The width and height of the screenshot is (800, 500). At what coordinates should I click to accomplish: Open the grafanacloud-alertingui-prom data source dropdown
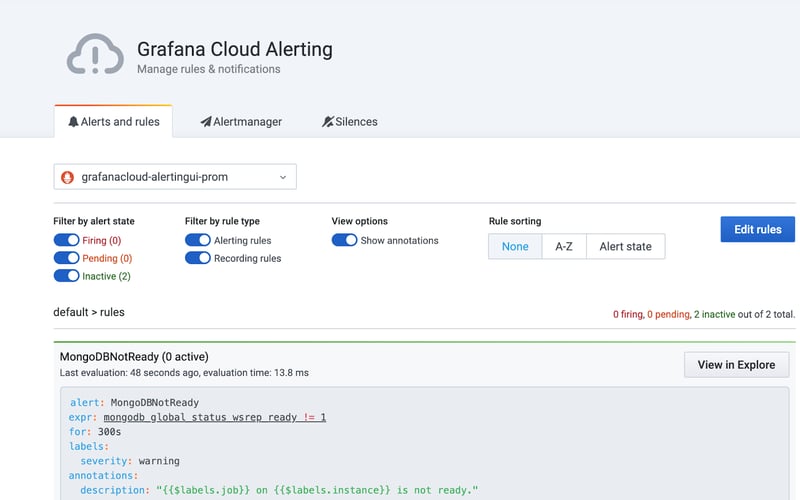pos(175,177)
